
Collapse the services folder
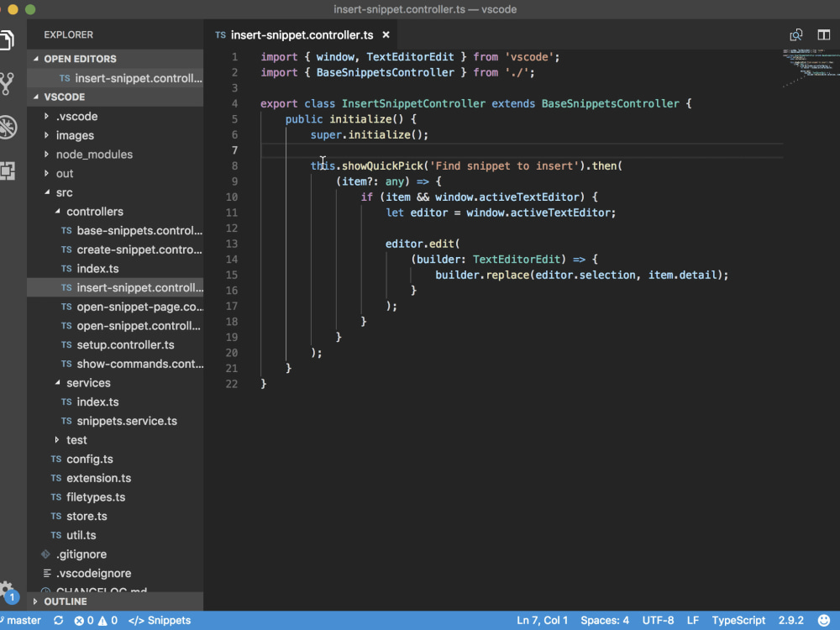point(115,383)
